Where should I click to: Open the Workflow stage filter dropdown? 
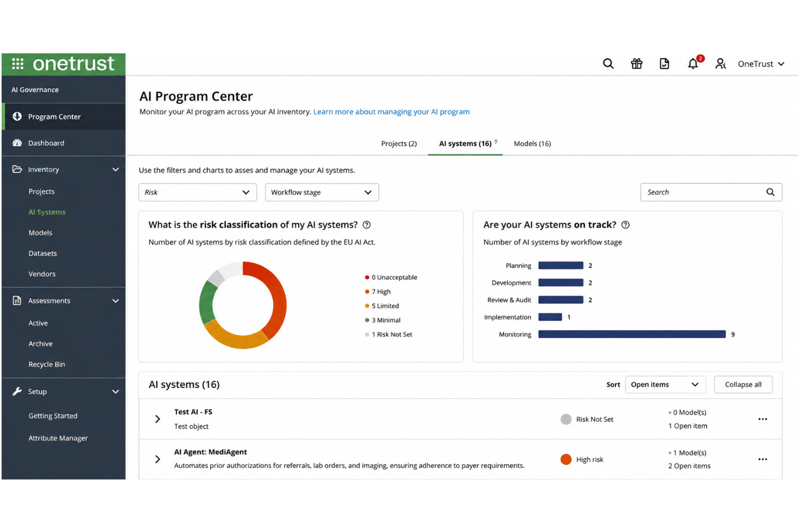(322, 192)
